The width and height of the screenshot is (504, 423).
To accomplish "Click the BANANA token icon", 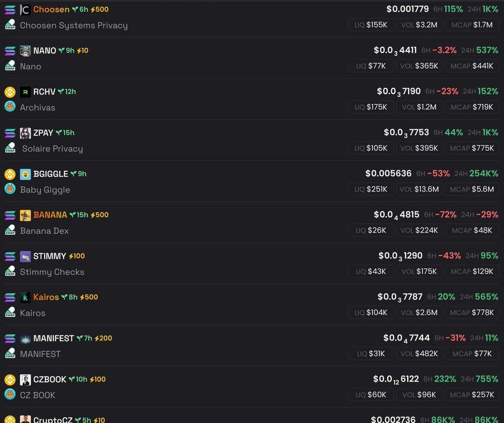I will [25, 215].
